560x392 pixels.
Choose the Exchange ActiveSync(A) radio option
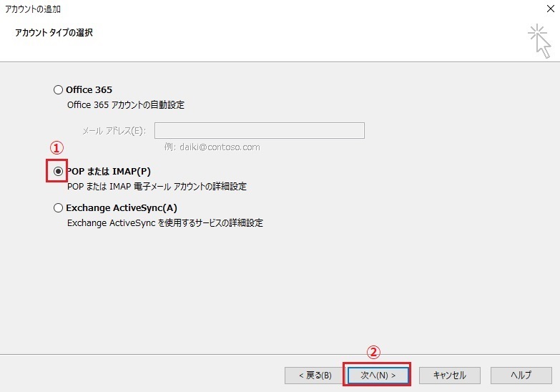[x=58, y=208]
